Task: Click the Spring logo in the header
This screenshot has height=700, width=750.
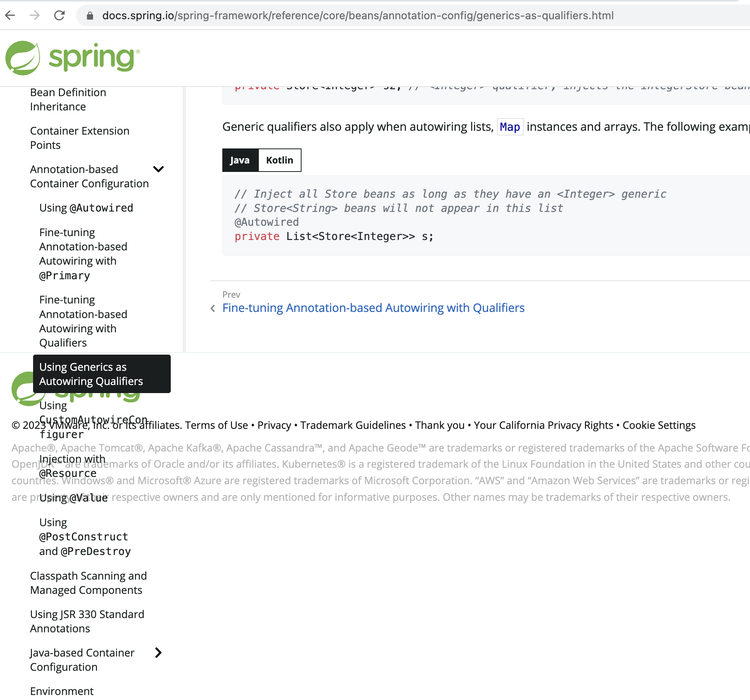Action: (73, 58)
